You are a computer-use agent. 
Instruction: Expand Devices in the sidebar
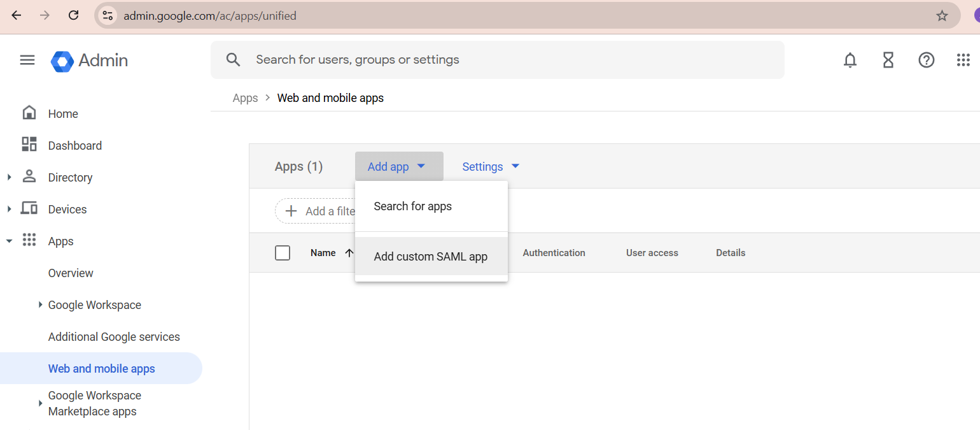coord(9,209)
